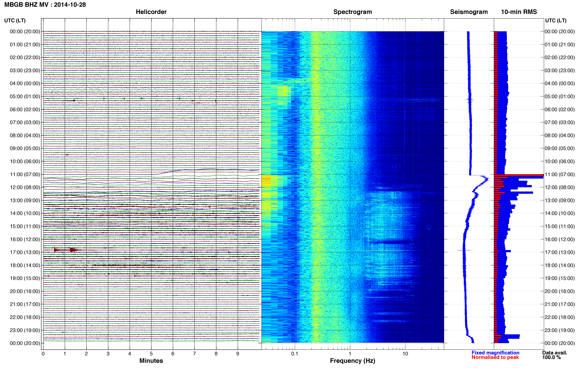Click right-side time label '17:00 (13:00)'
The image size is (588, 368).
pos(560,252)
